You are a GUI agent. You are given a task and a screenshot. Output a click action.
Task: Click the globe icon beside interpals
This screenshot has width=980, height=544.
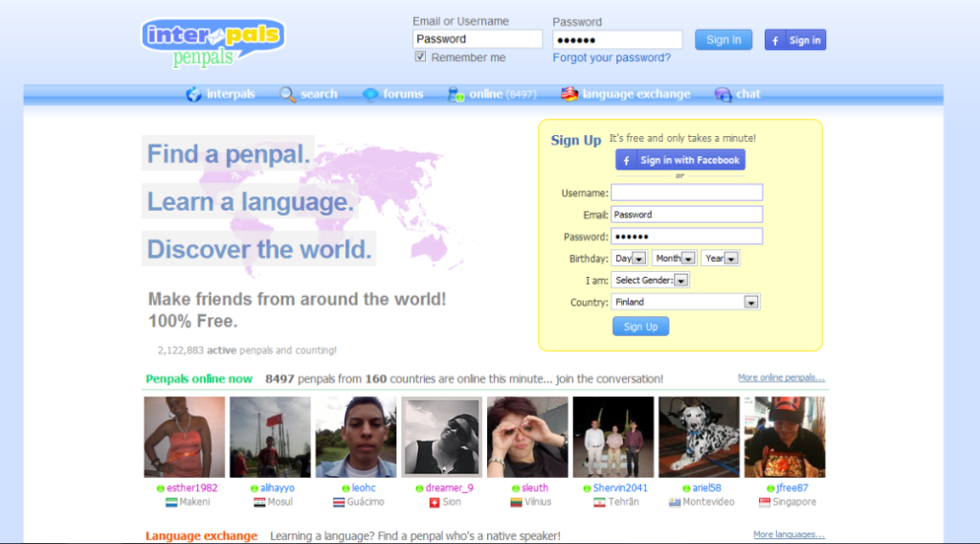pyautogui.click(x=193, y=95)
